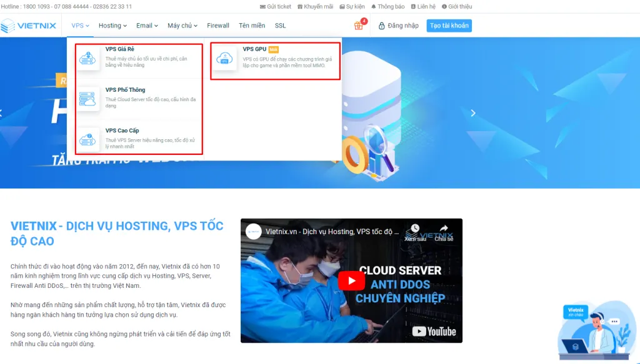Open the SSL menu item
640x364 pixels.
click(281, 26)
